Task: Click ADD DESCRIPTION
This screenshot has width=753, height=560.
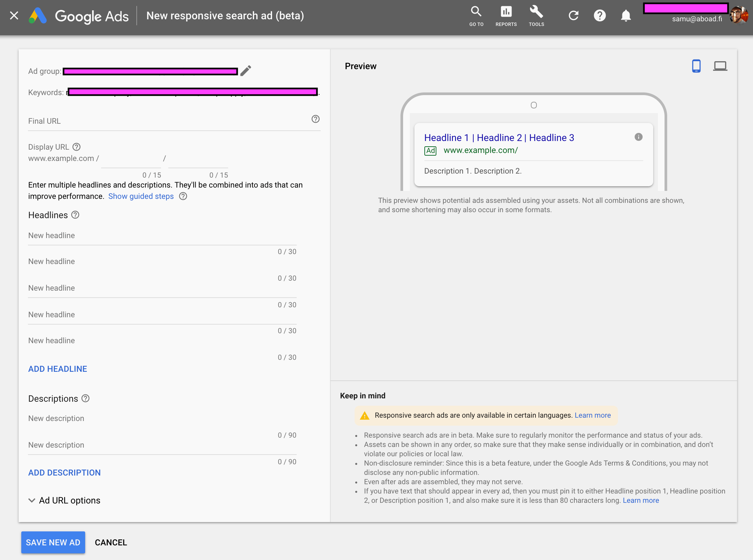Action: pyautogui.click(x=65, y=473)
